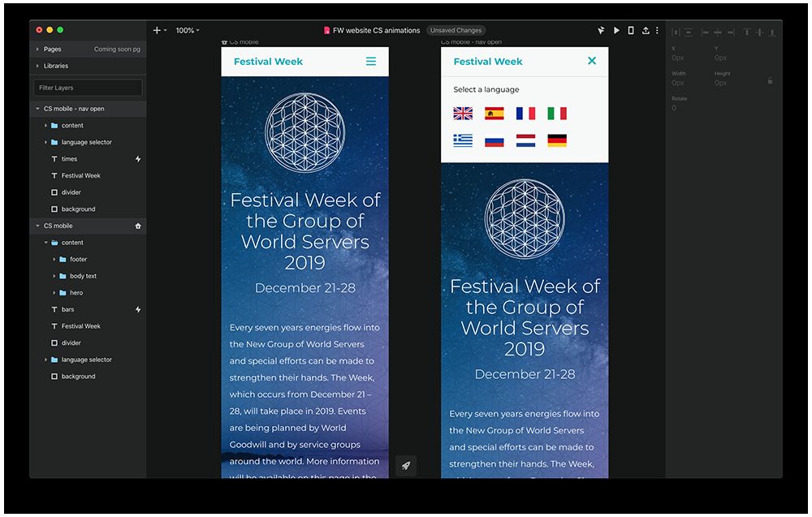Expand the Pages section
The height and width of the screenshot is (517, 812).
37,50
